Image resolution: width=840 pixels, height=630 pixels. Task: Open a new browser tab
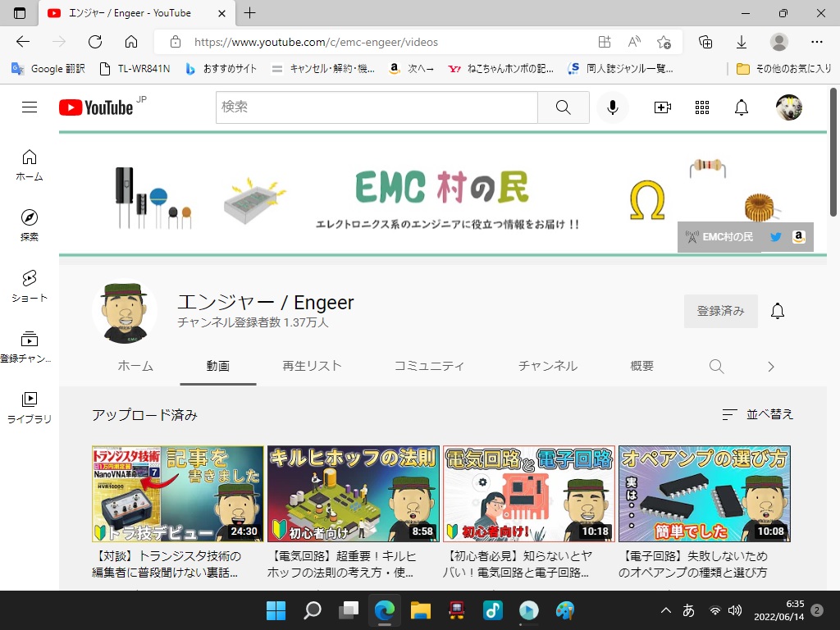tap(249, 13)
